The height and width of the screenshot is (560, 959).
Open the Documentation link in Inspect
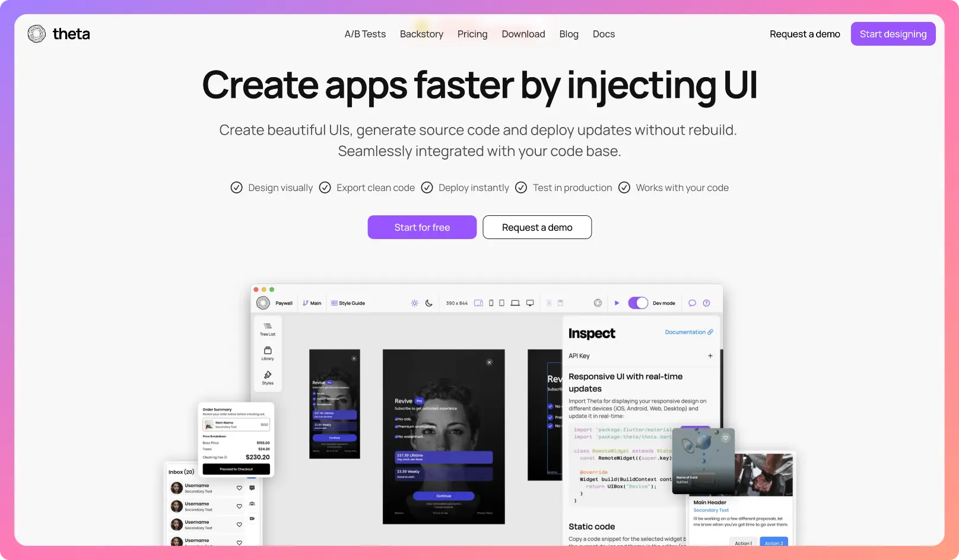pos(688,332)
